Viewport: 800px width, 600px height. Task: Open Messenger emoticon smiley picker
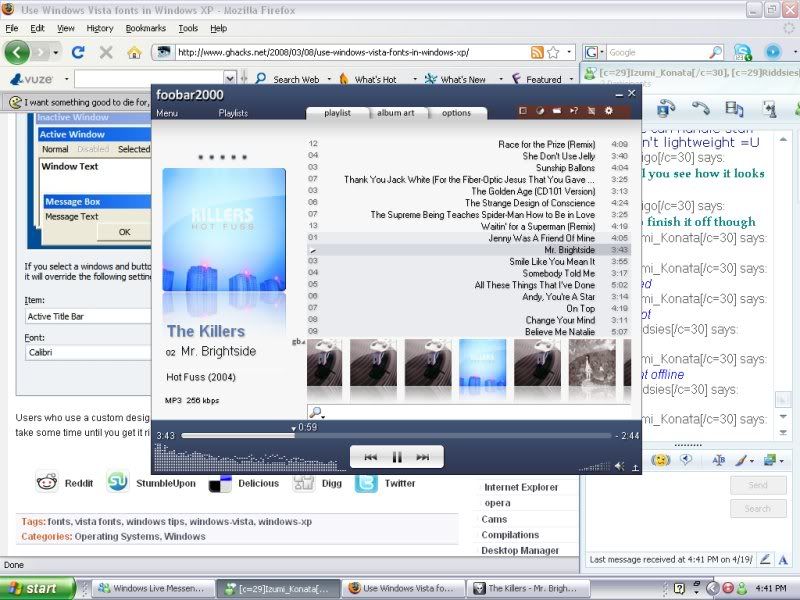(660, 460)
